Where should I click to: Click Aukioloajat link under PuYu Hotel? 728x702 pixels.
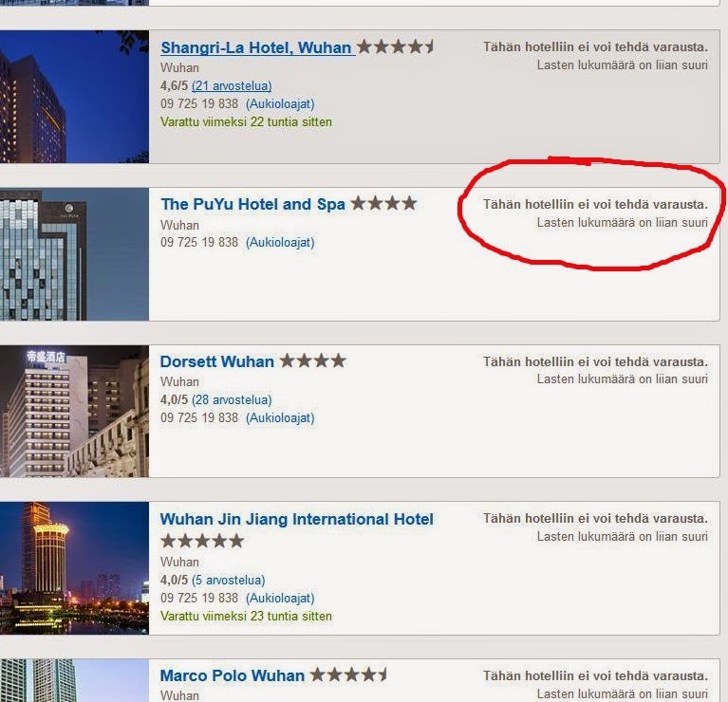(280, 243)
